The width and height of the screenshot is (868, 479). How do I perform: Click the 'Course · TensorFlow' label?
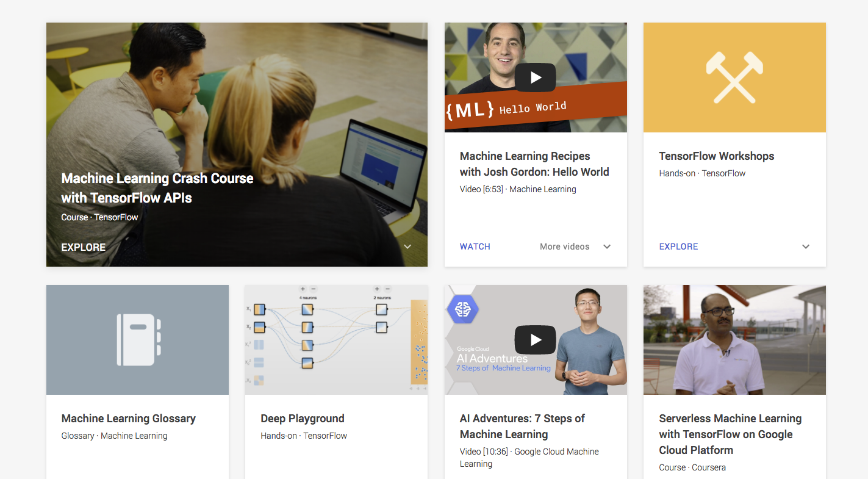coord(99,217)
